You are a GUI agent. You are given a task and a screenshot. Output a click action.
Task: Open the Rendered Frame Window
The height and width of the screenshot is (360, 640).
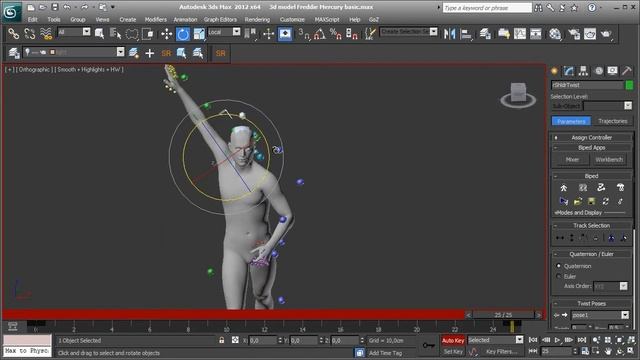(590, 33)
